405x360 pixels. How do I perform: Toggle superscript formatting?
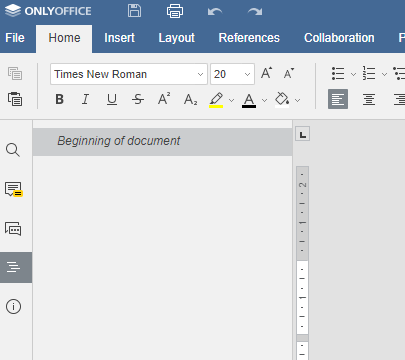point(164,99)
